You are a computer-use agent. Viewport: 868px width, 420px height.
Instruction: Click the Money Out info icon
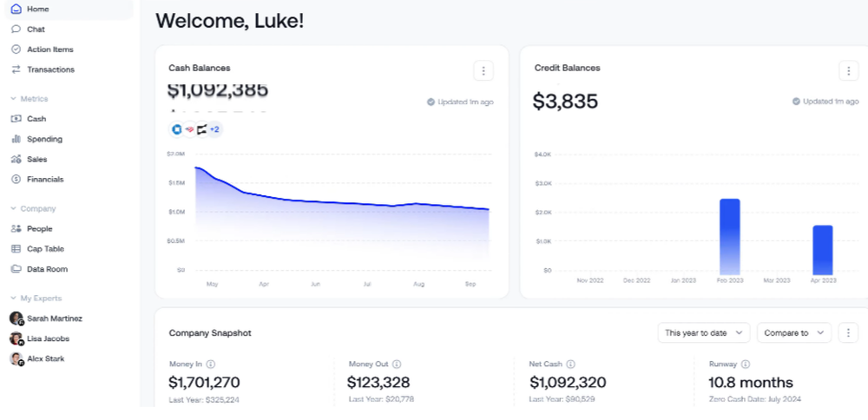(397, 364)
